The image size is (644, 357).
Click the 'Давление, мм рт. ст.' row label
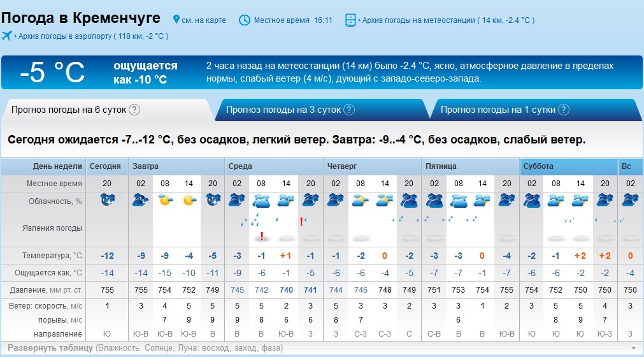[x=48, y=289]
